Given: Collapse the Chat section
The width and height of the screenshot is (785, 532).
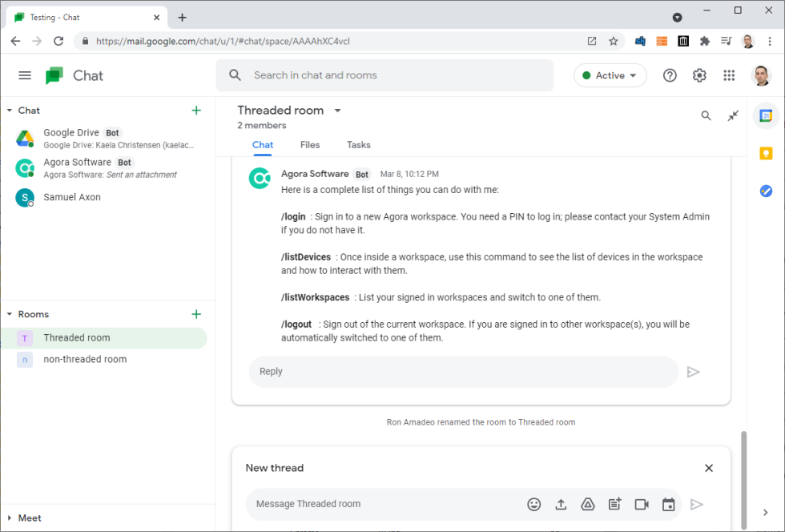Looking at the screenshot, I should coord(10,111).
